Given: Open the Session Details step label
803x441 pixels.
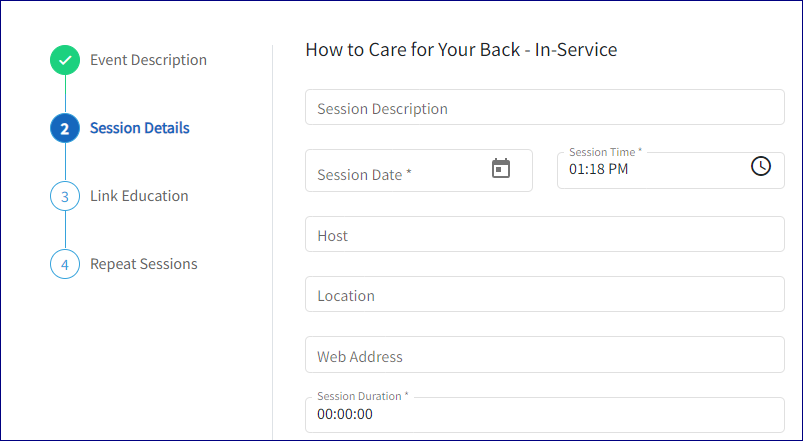Looking at the screenshot, I should click(x=139, y=128).
